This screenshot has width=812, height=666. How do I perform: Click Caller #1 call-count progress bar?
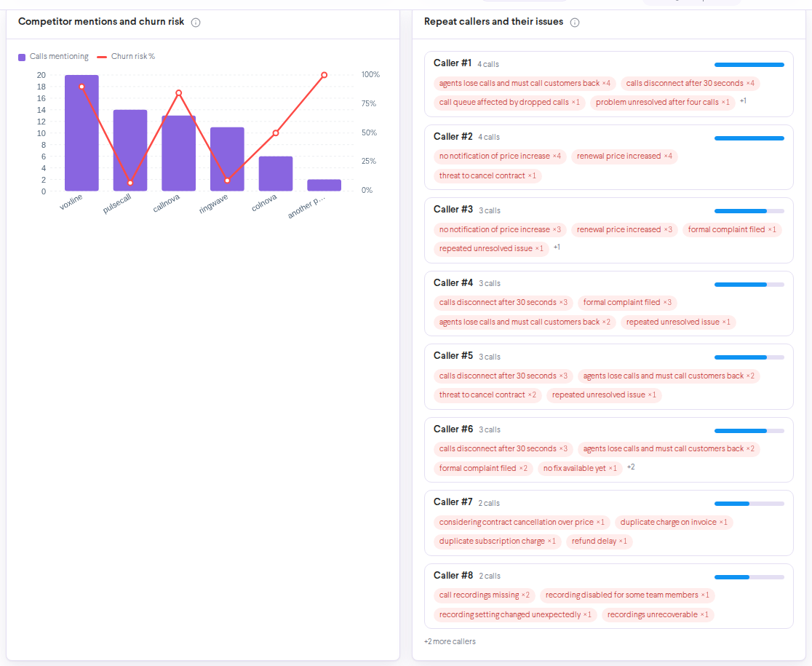coord(749,65)
